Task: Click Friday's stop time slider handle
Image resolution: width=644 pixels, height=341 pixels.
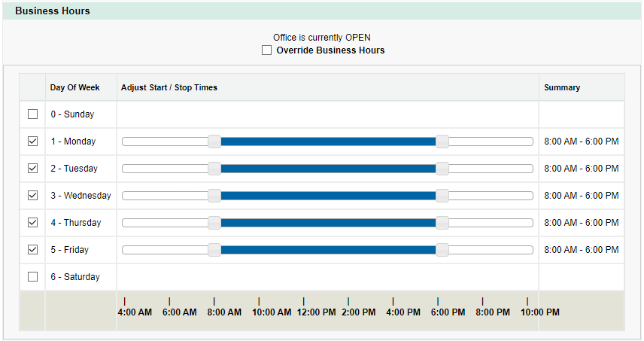Action: point(442,250)
